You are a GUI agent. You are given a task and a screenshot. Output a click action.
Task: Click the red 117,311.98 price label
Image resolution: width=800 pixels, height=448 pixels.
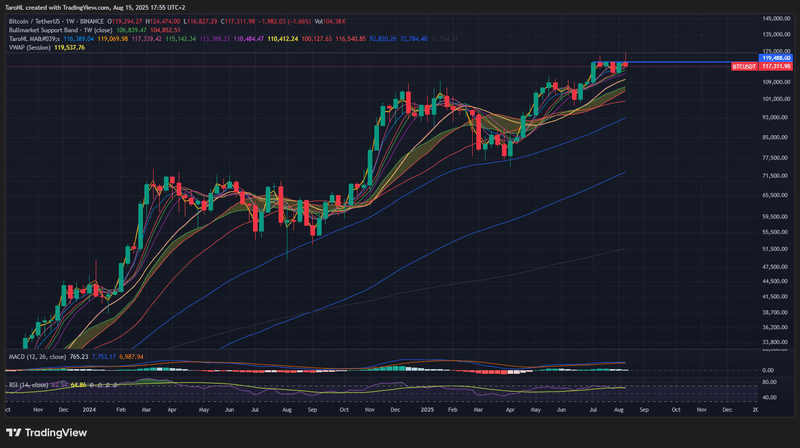[x=776, y=67]
